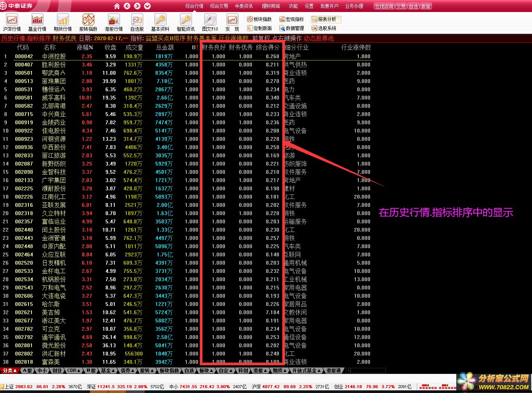Click the 交易 trade button
The width and height of the screenshot is (532, 393).
click(401, 6)
